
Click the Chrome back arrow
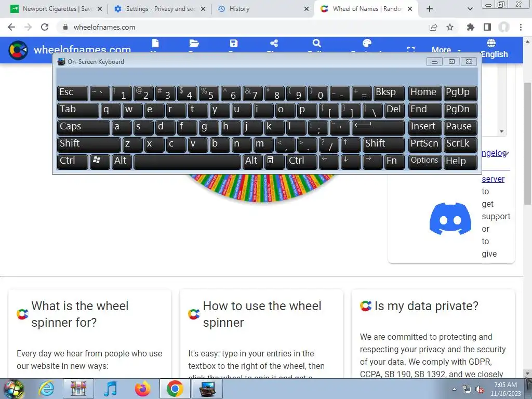(x=11, y=27)
